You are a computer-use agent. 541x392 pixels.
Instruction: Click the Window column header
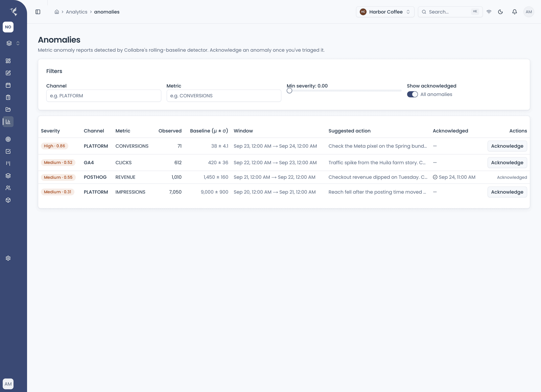[x=243, y=131]
